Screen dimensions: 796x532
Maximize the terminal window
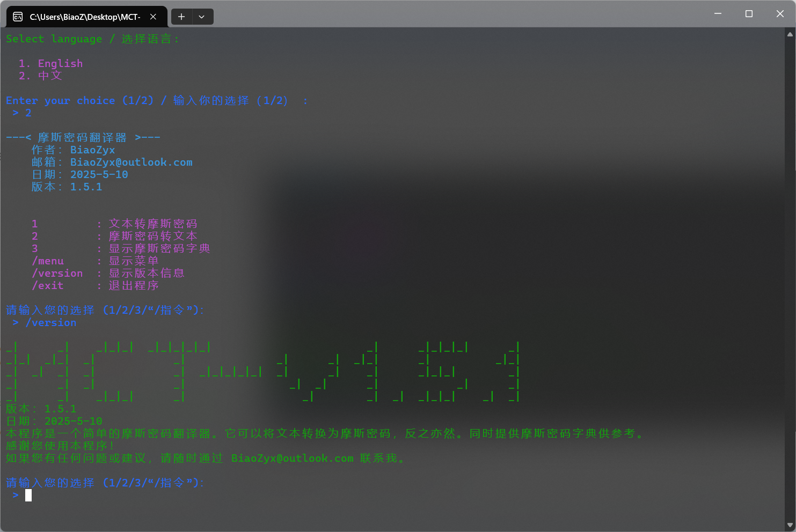point(749,14)
